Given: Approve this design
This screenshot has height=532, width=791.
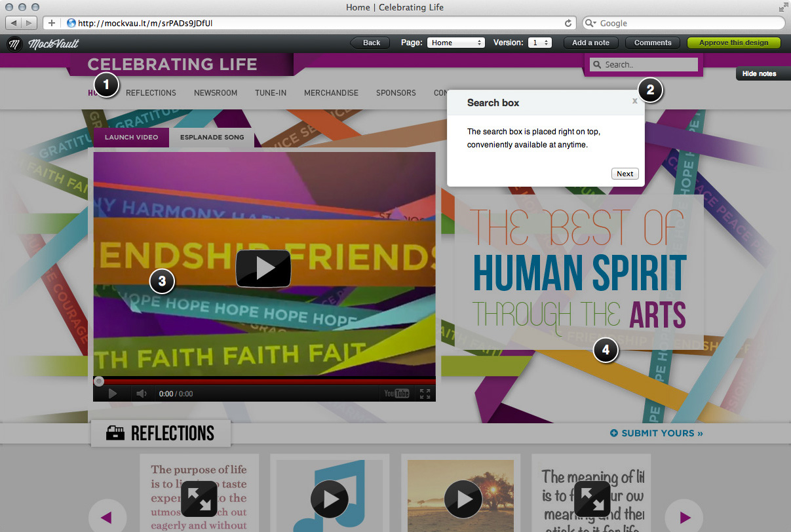Looking at the screenshot, I should [733, 43].
